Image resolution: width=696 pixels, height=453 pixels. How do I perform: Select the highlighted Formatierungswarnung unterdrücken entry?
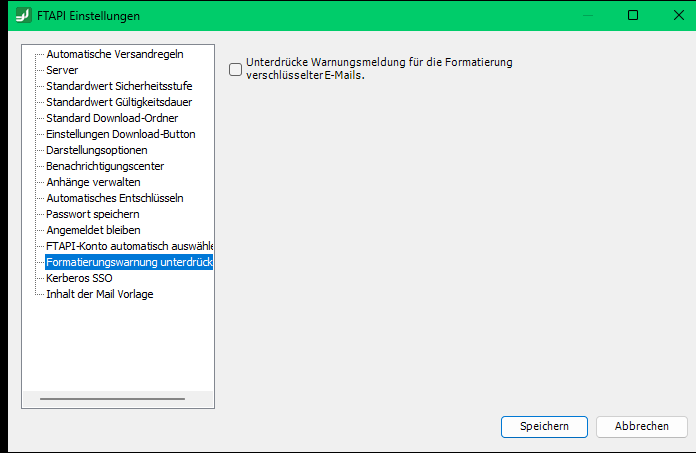[129, 262]
